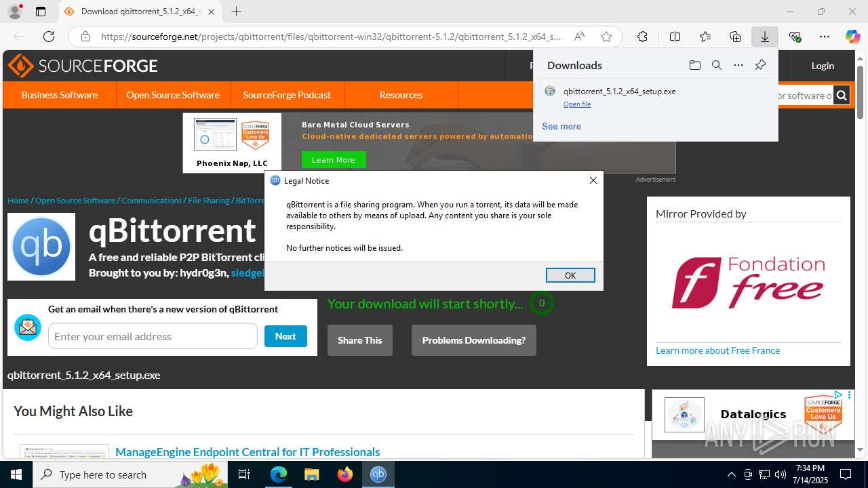868x488 pixels.
Task: Open the Collections icon
Action: tap(735, 37)
